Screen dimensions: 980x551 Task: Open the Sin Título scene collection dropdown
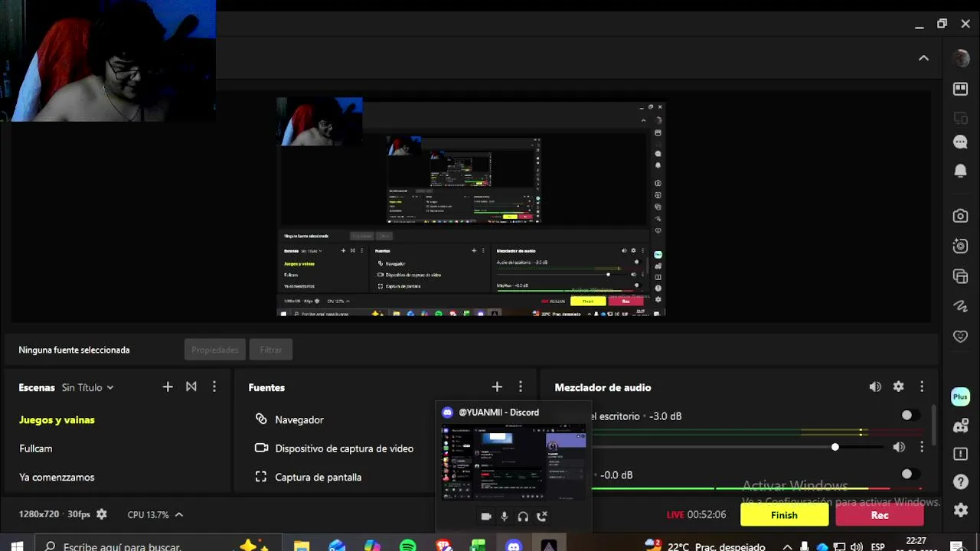click(x=88, y=387)
